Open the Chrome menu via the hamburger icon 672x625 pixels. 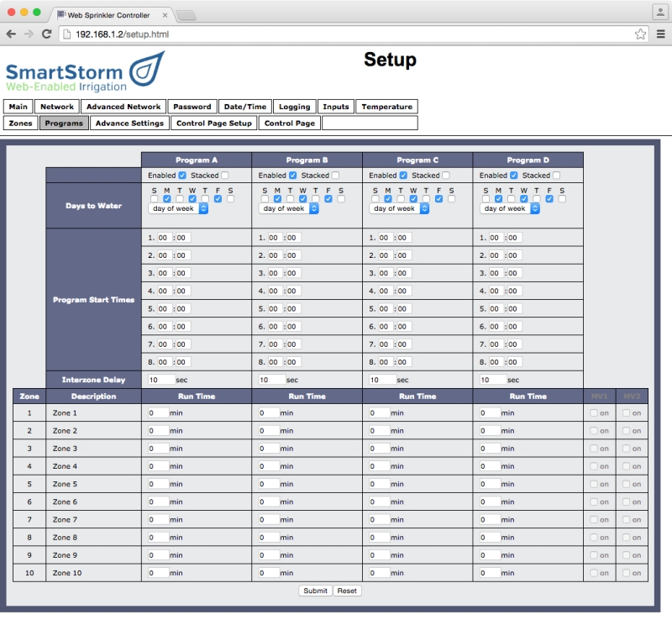click(x=659, y=36)
